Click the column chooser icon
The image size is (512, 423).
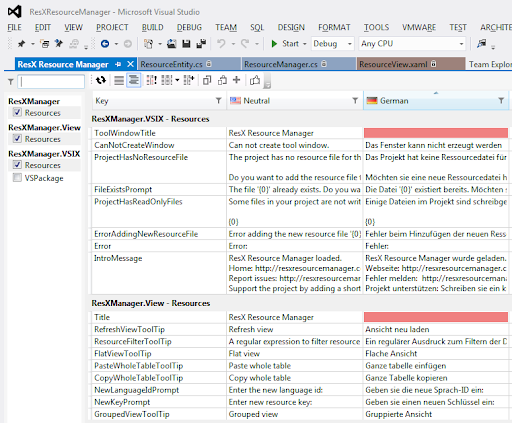point(167,80)
